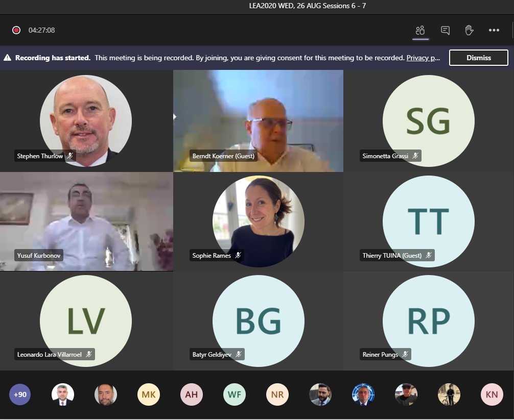The height and width of the screenshot is (420, 514).
Task: Select Yusuf Kurbonov's video tile
Action: tap(86, 221)
